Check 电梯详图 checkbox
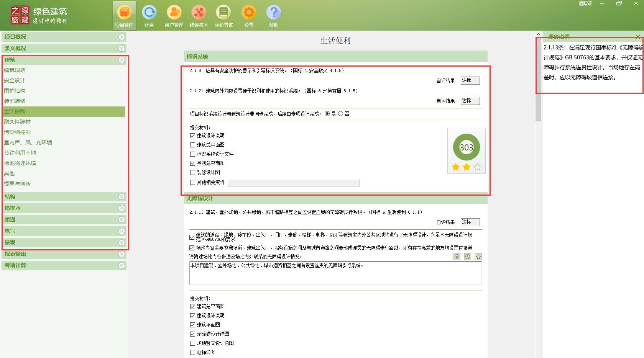 (192, 352)
